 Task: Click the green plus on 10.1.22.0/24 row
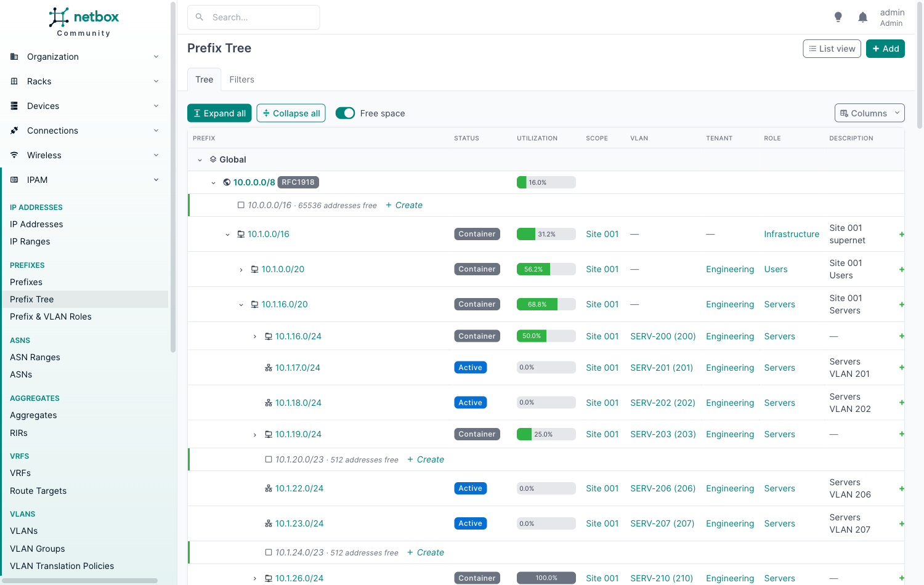tap(901, 488)
